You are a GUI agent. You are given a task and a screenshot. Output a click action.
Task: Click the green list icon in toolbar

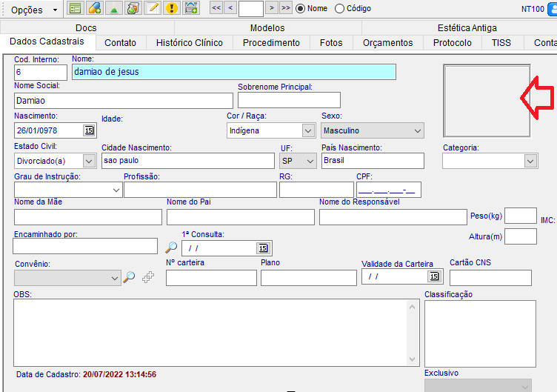tap(75, 9)
